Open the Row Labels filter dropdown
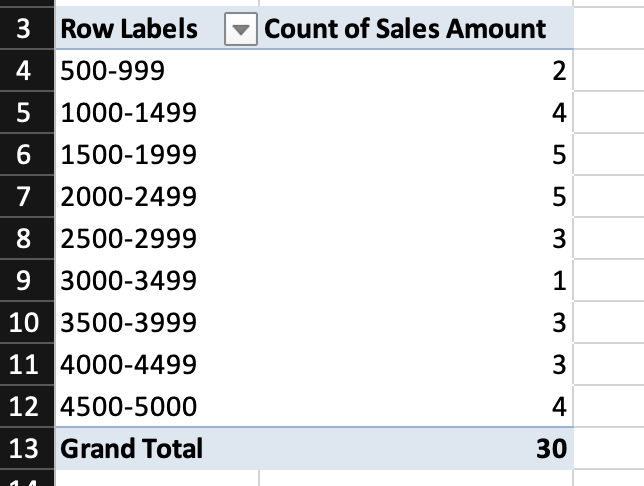Viewport: 644px width, 486px height. tap(238, 30)
